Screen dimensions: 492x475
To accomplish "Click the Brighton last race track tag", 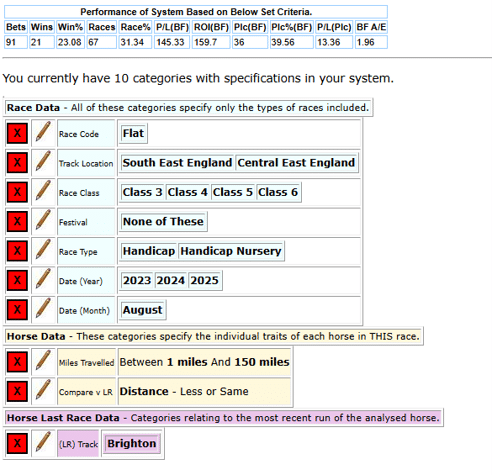I will pyautogui.click(x=132, y=443).
